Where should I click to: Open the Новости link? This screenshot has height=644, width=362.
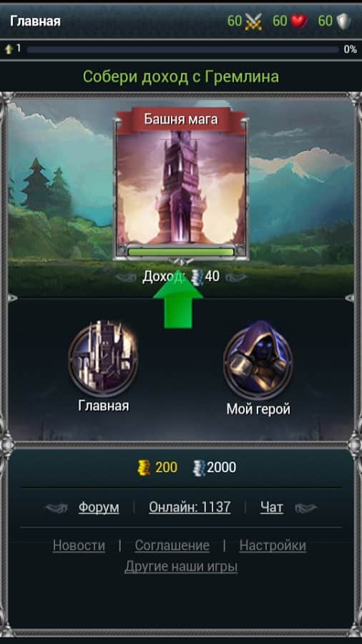pyautogui.click(x=79, y=546)
